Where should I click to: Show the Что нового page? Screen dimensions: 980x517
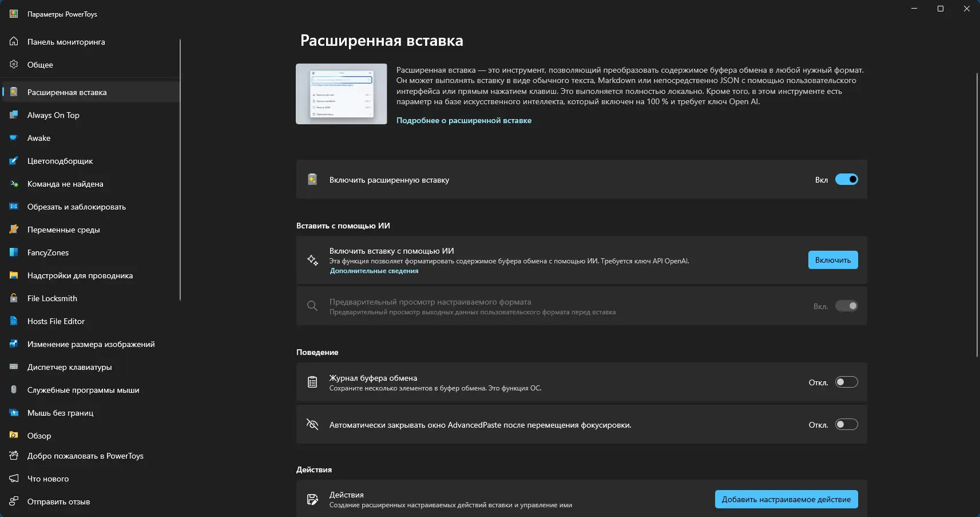pos(92,479)
